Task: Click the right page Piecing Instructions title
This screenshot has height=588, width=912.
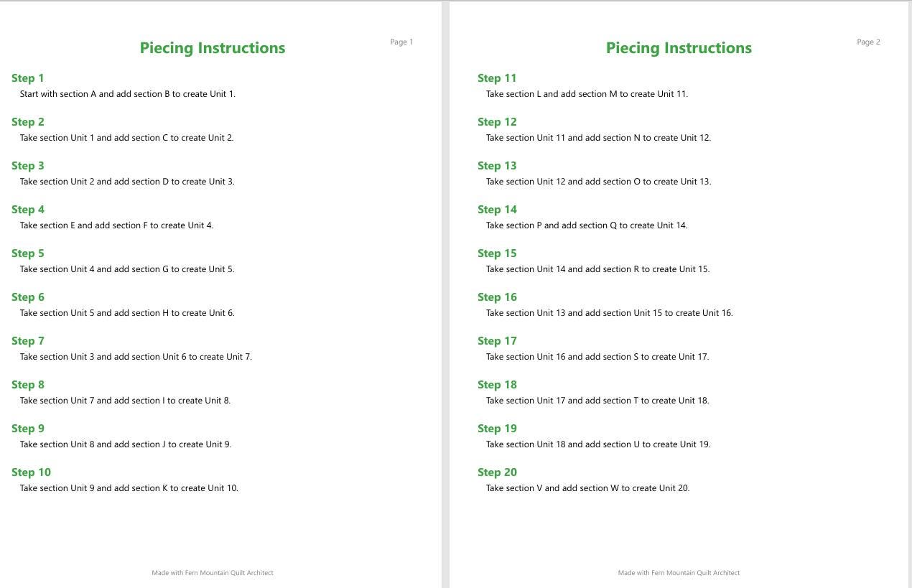Action: (679, 48)
